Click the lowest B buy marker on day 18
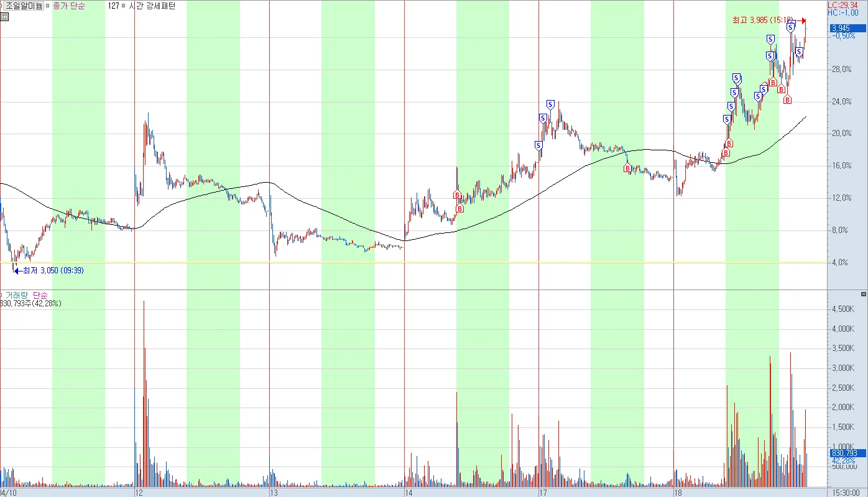Viewport: 868px width, 497px height. 725,153
